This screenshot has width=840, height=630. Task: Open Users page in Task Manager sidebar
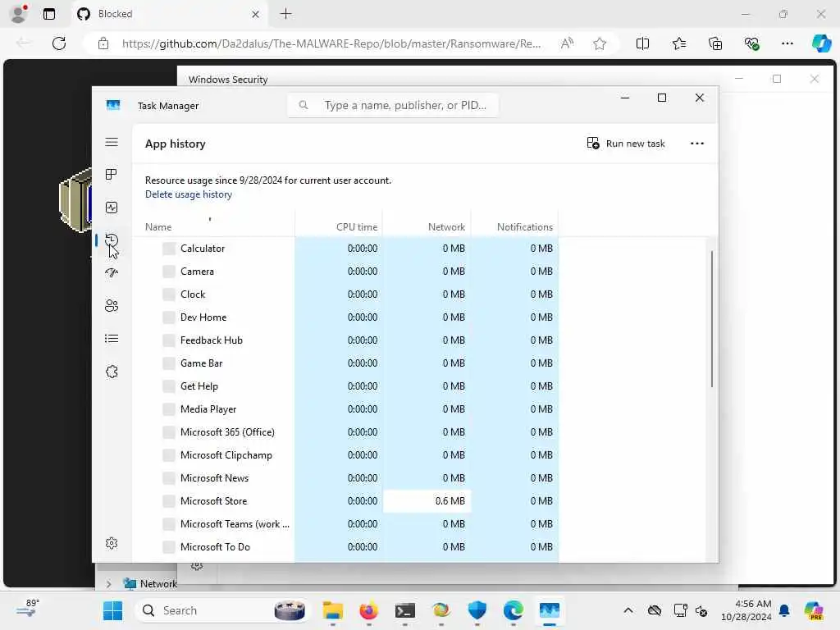112,306
